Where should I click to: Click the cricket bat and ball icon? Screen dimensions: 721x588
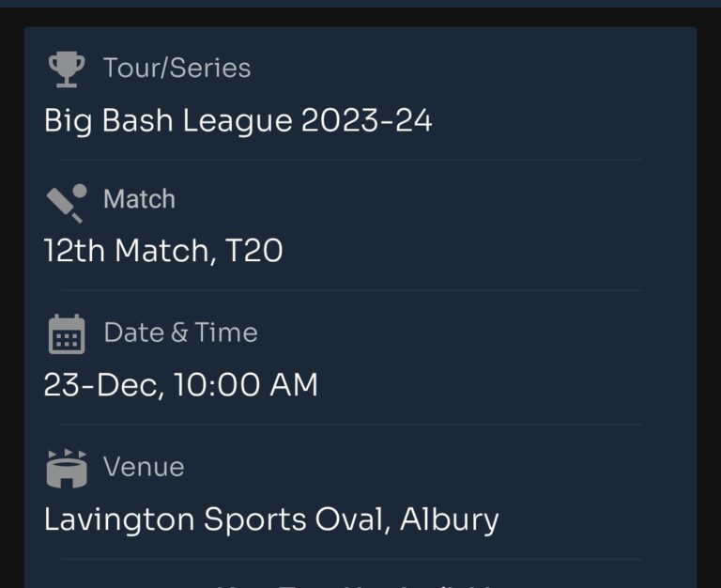point(67,203)
